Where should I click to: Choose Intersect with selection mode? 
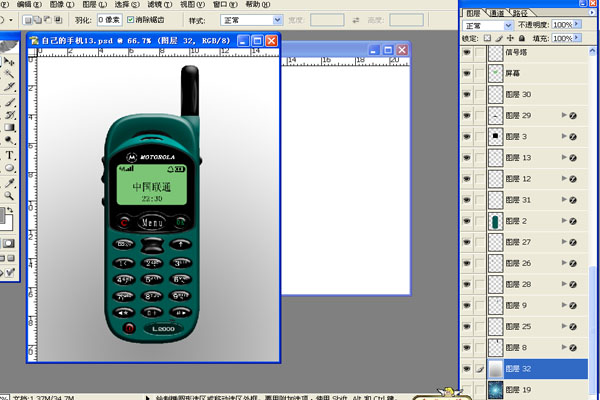(58, 20)
